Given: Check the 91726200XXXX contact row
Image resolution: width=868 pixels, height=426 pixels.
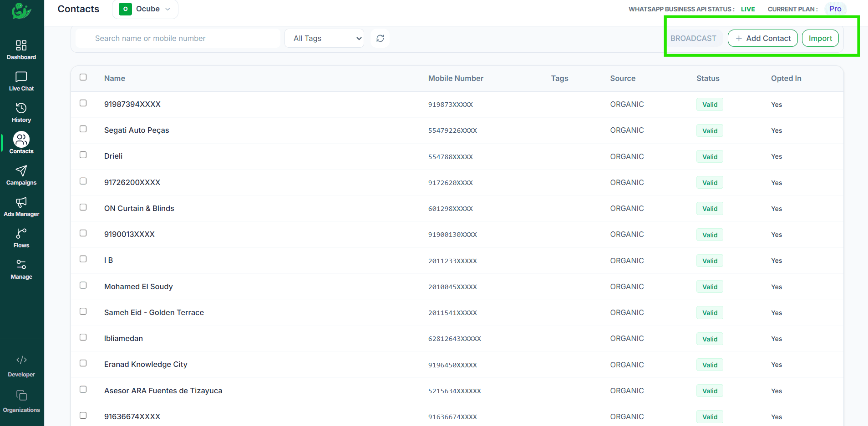Looking at the screenshot, I should tap(83, 181).
